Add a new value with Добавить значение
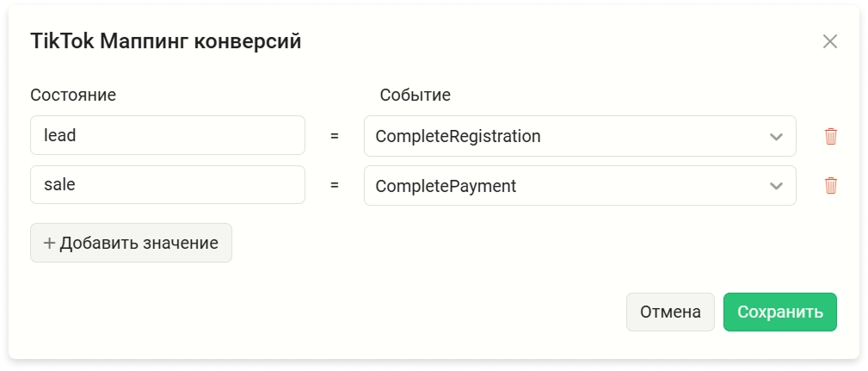 (132, 243)
